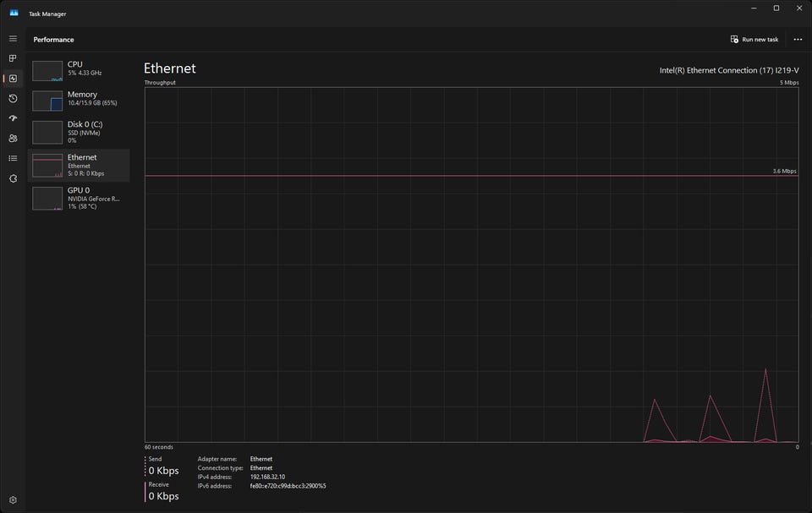812x513 pixels.
Task: Select the Performance page icon
Action: pyautogui.click(x=13, y=79)
